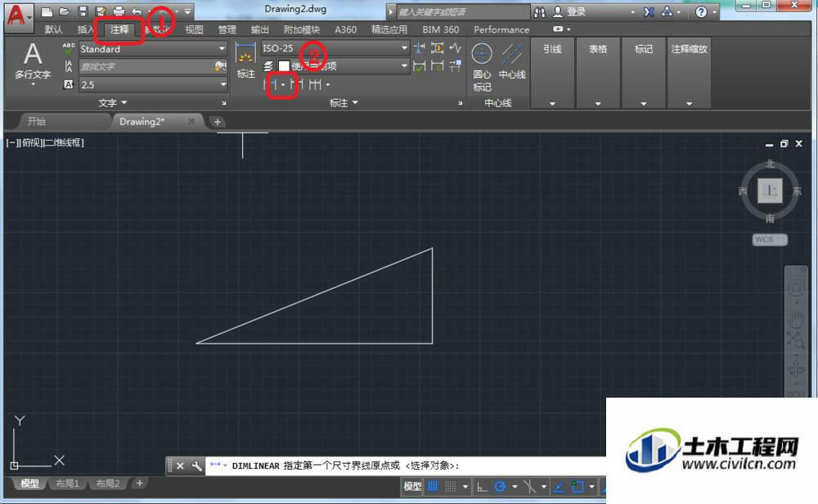Switch to the 视图 ribbon tab
This screenshot has width=818, height=504.
point(194,29)
